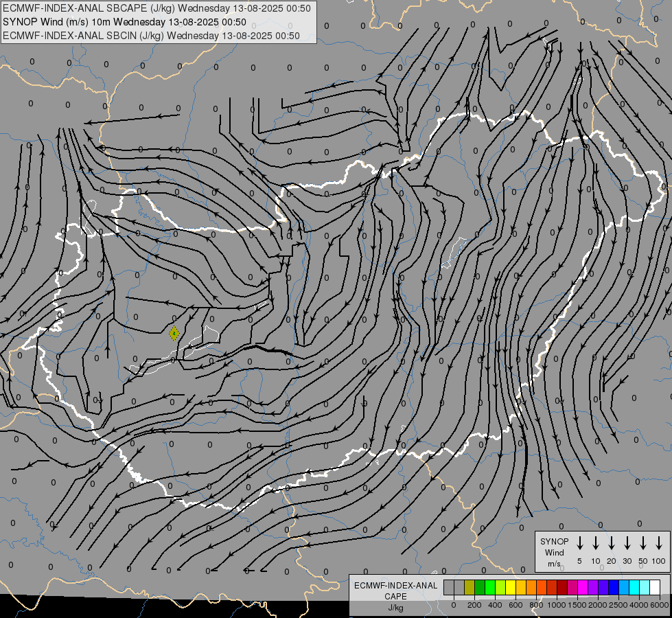Click the SYNOP Wind 10m title line
672x618 pixels.
[x=124, y=22]
